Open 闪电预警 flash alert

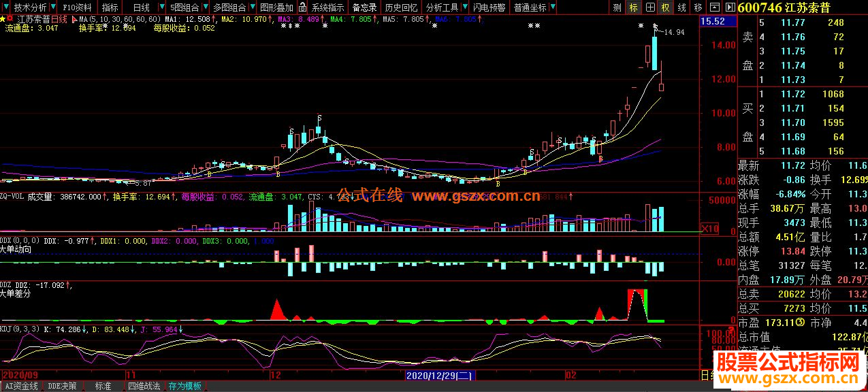coord(489,7)
